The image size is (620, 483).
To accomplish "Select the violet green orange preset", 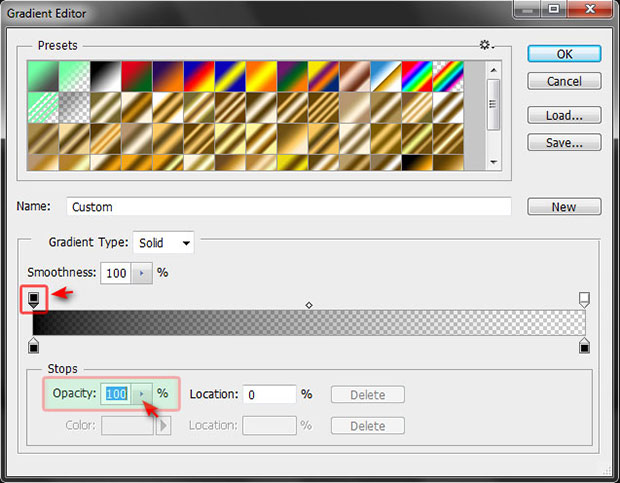I will [x=293, y=76].
